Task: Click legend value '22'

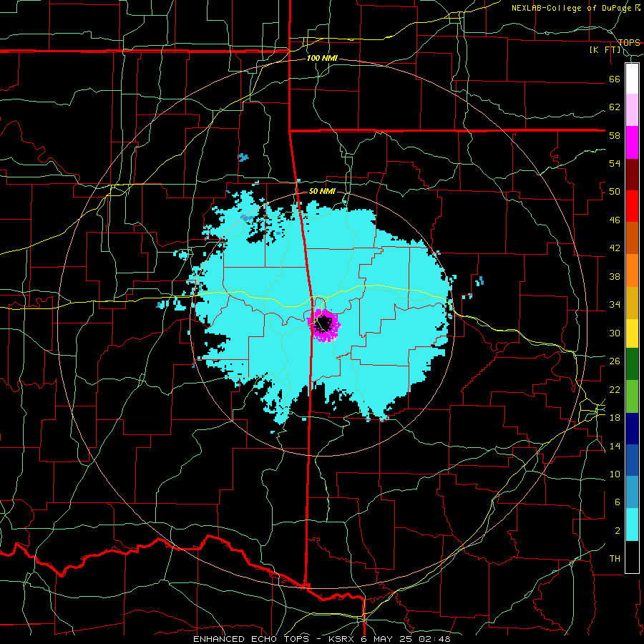Action: point(615,389)
